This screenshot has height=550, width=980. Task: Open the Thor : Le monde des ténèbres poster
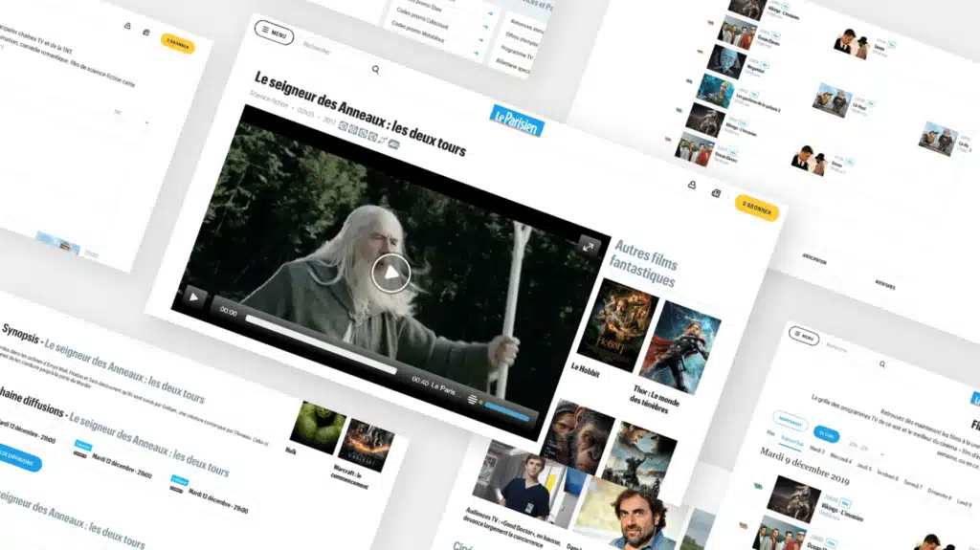(x=680, y=348)
